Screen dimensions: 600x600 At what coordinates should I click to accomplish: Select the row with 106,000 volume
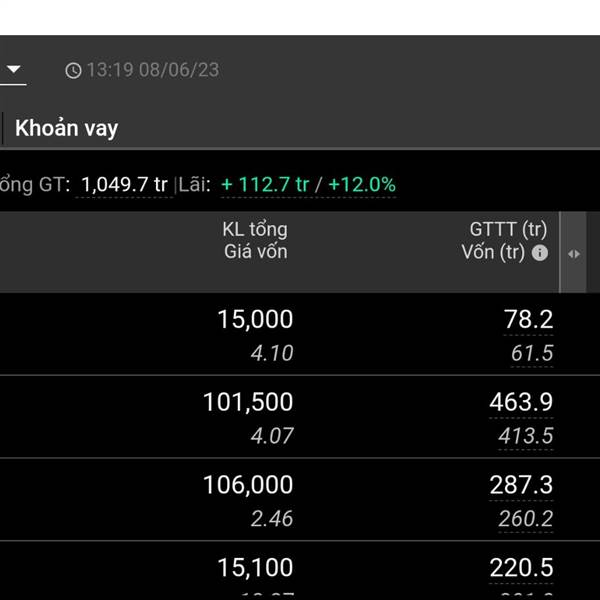tap(300, 499)
